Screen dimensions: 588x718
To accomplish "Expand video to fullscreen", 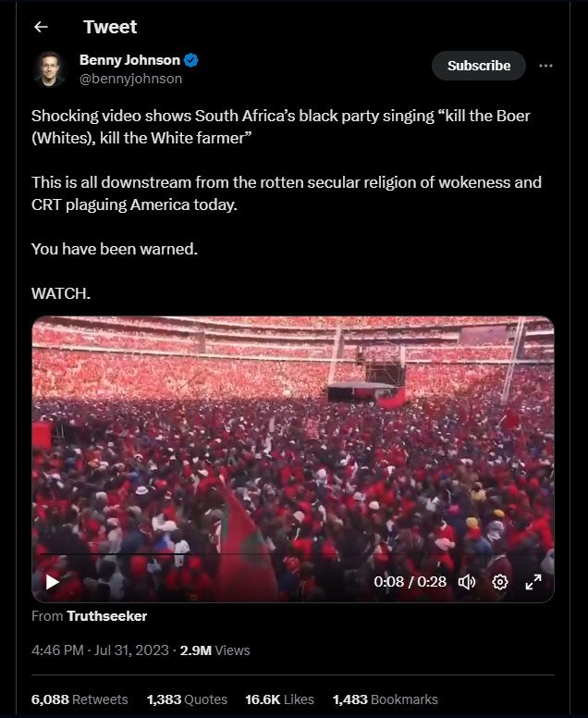I will [x=533, y=582].
